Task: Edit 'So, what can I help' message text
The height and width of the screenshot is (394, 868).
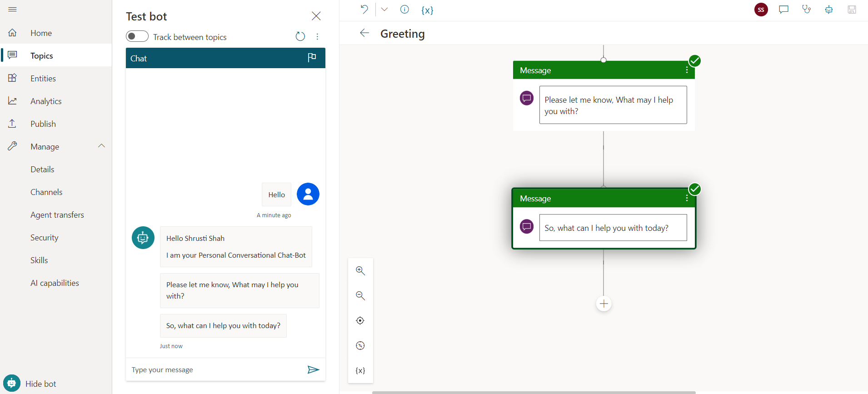Action: point(613,228)
